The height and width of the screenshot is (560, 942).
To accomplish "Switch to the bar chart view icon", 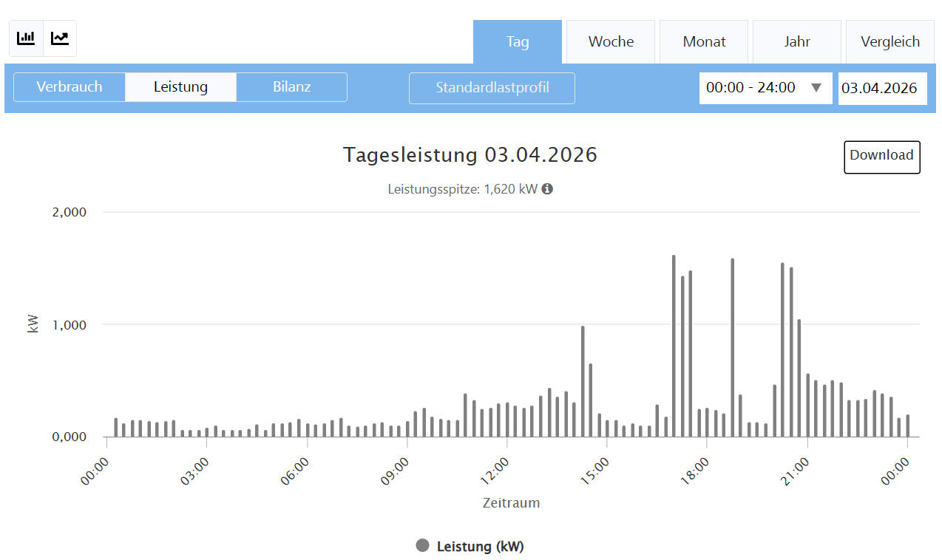I will click(27, 38).
